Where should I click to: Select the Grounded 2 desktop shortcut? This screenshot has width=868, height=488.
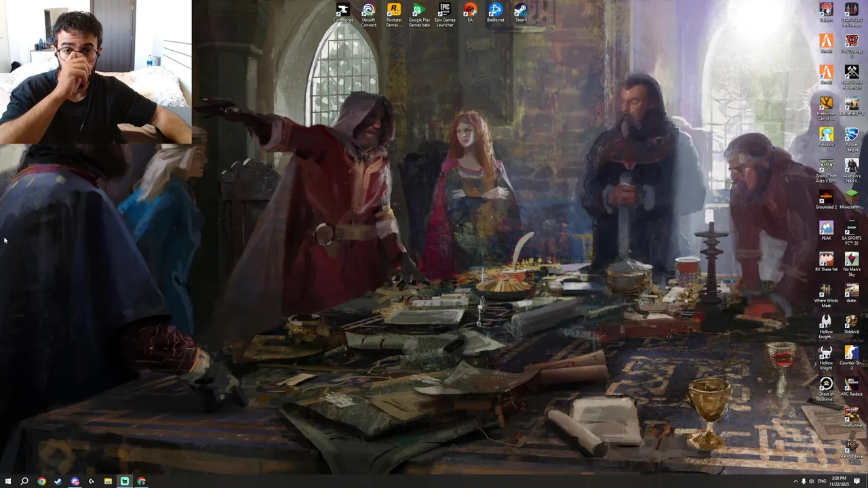(826, 199)
